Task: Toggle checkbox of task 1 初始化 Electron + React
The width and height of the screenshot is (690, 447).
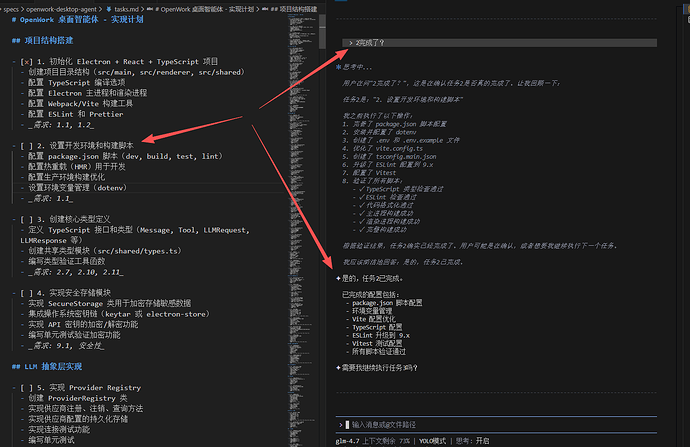Action: click(x=26, y=62)
